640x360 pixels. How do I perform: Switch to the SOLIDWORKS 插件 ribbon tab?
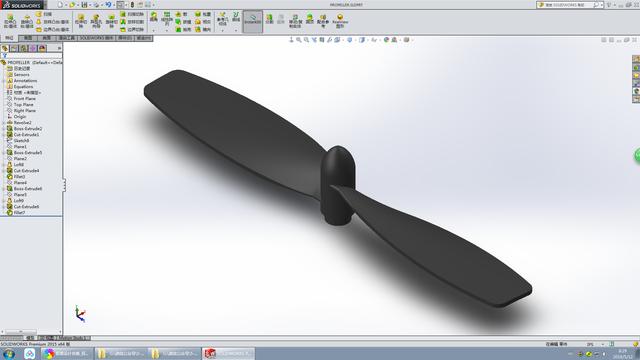tap(97, 38)
